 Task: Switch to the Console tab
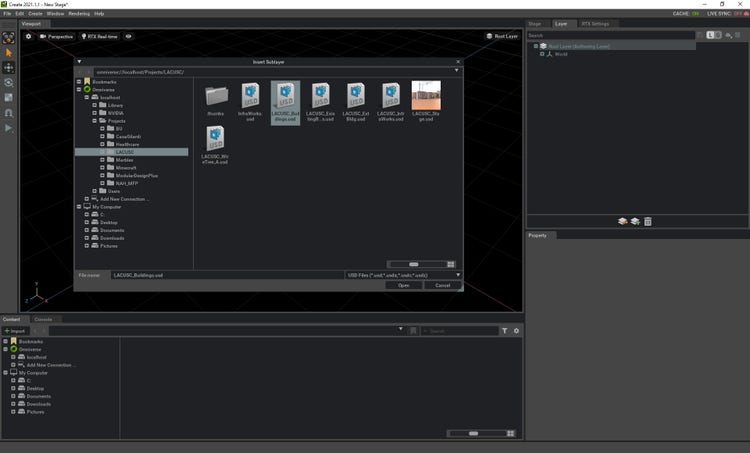point(43,319)
